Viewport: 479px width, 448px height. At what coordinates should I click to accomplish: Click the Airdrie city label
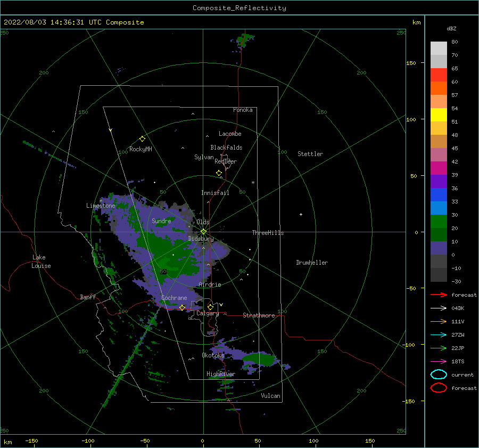pyautogui.click(x=210, y=284)
